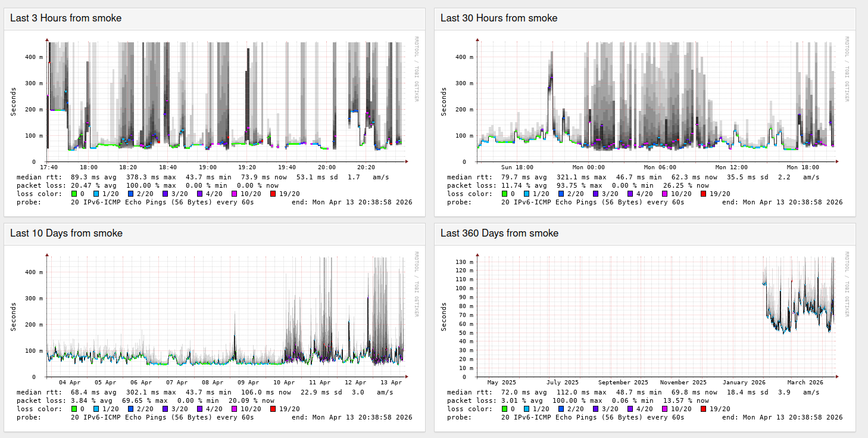The height and width of the screenshot is (438, 868).
Task: Click the "Last 3 Hours from smoke" heading
Action: [x=65, y=18]
